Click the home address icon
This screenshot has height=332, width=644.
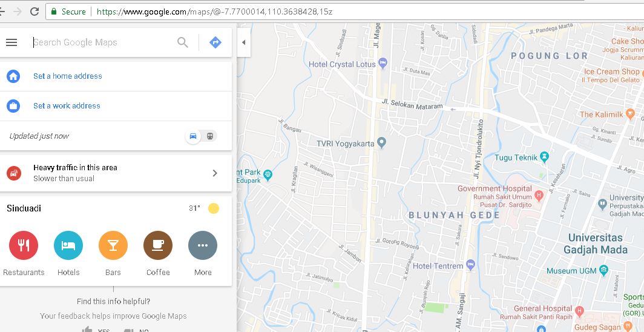tap(13, 76)
